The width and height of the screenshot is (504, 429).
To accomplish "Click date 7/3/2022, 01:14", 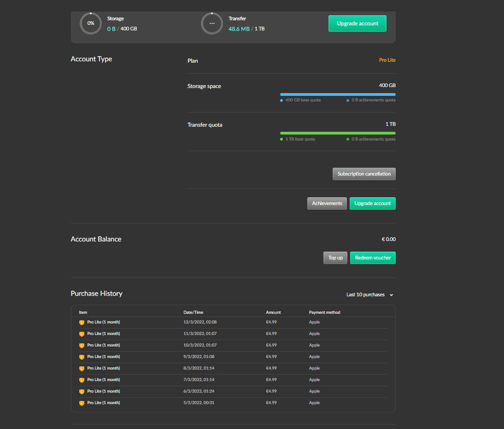I will coord(199,380).
